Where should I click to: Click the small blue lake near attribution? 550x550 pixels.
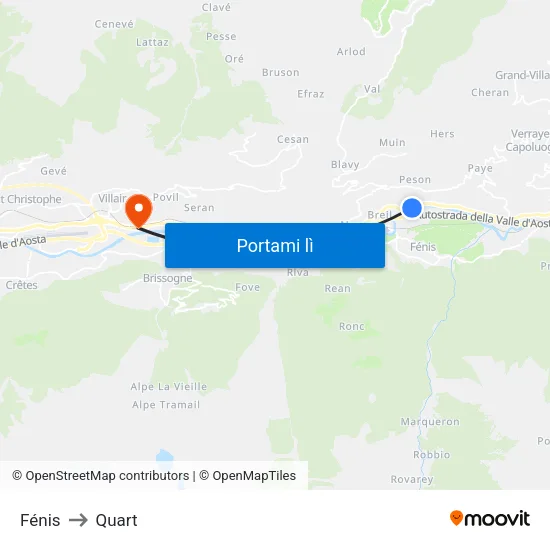[x=165, y=456]
